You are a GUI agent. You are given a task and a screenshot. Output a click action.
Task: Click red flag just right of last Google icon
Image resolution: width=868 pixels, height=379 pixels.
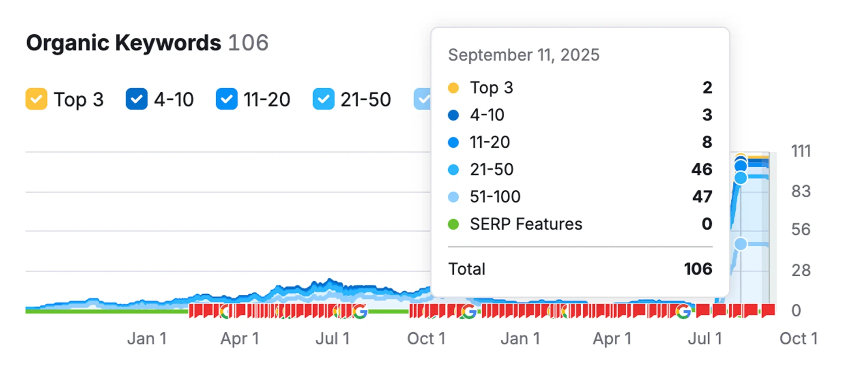coord(703,310)
